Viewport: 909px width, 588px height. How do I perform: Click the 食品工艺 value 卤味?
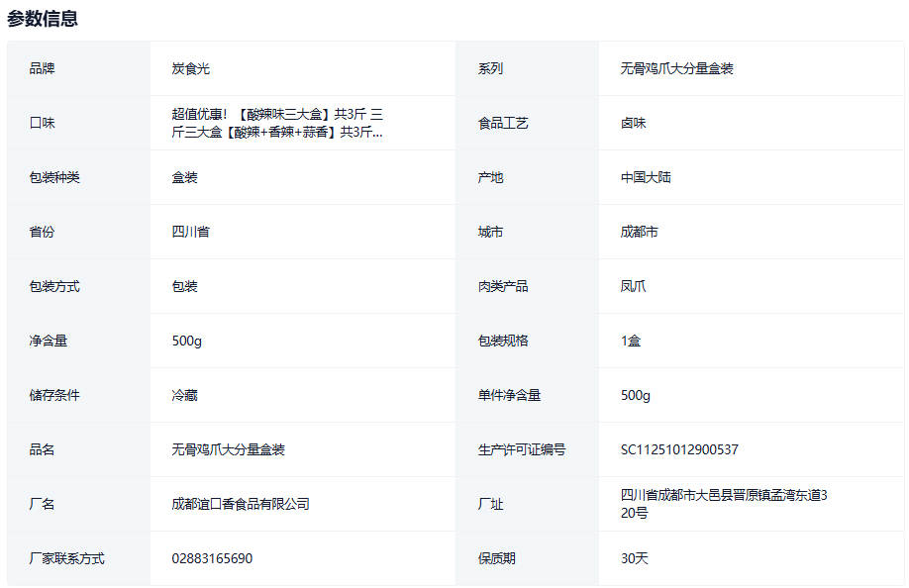point(634,123)
